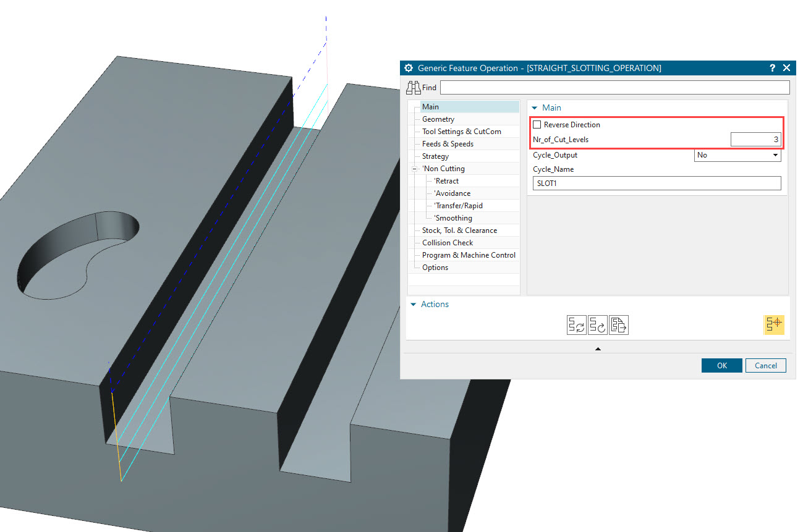Open the dialog Help with the question mark icon

click(771, 68)
